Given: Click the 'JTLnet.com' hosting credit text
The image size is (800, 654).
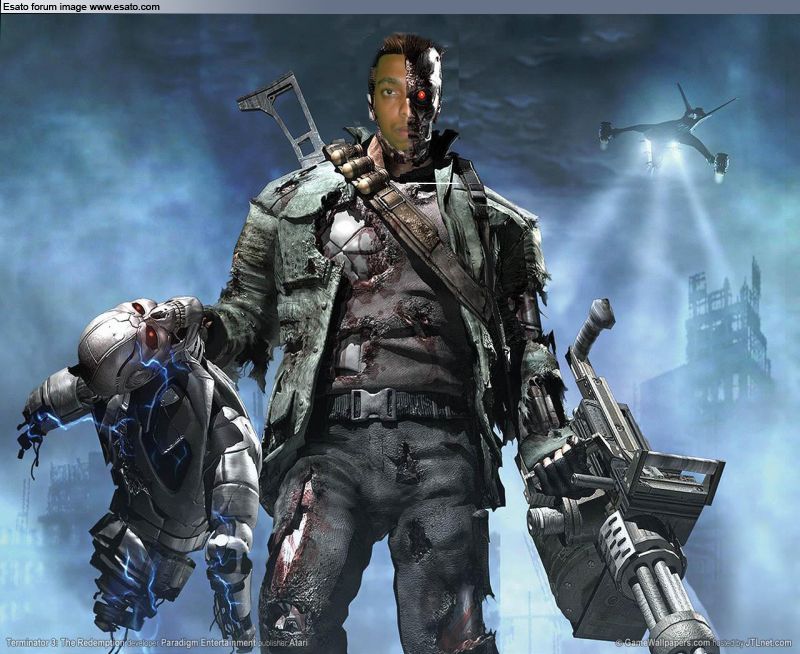Looking at the screenshot, I should click(770, 643).
